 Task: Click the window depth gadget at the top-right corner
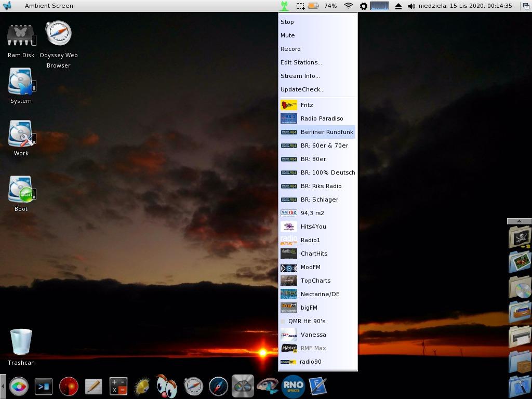coord(526,6)
